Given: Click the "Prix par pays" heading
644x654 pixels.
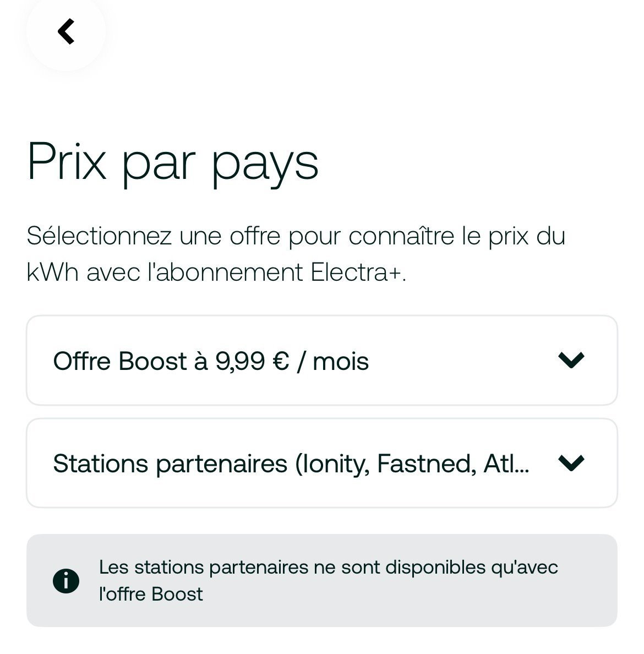Looking at the screenshot, I should click(173, 162).
